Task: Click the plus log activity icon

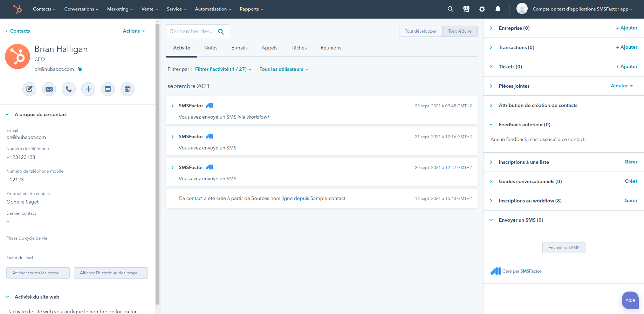Action: click(88, 89)
